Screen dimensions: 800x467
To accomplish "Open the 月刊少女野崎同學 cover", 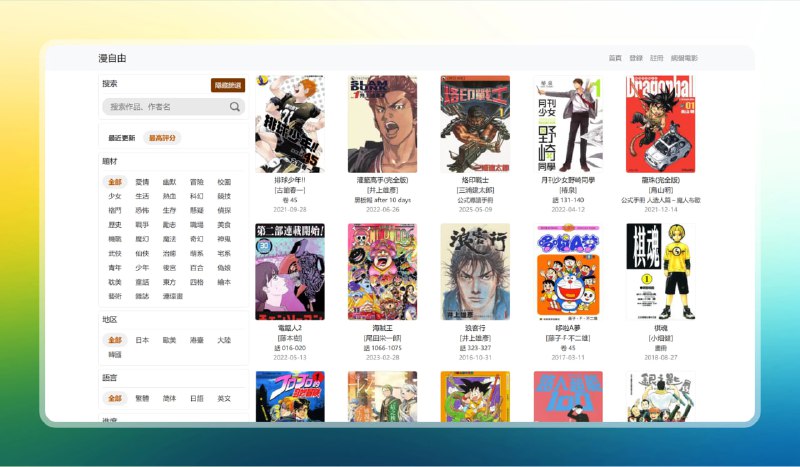I will 567,124.
